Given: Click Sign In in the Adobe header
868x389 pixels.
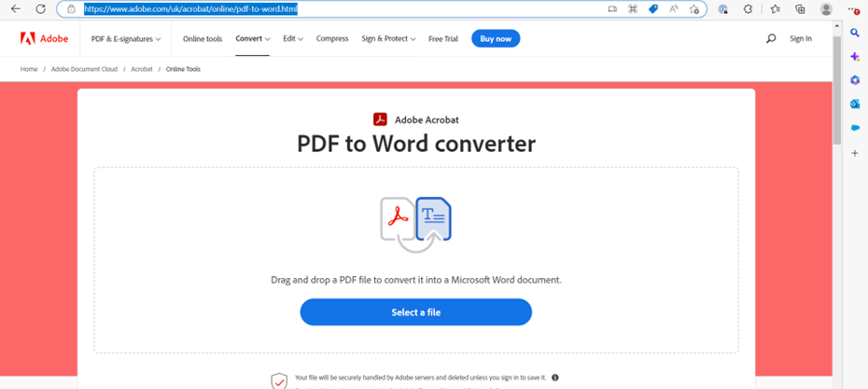Looking at the screenshot, I should pyautogui.click(x=801, y=39).
